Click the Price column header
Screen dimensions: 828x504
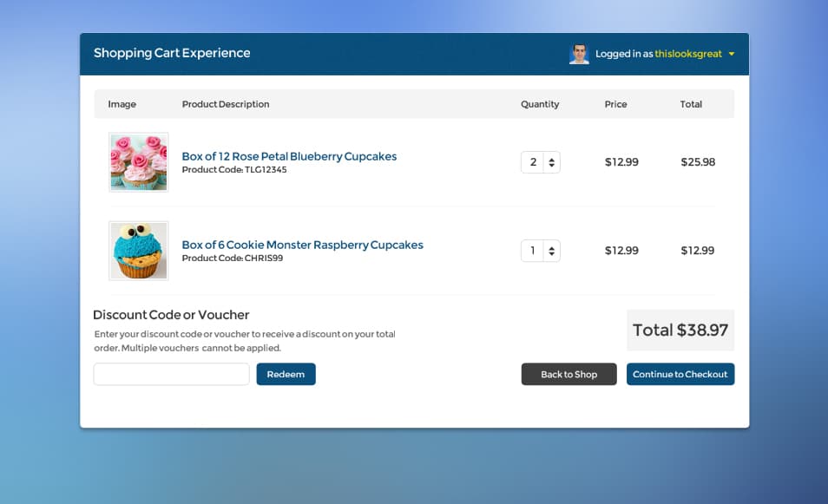tap(615, 104)
